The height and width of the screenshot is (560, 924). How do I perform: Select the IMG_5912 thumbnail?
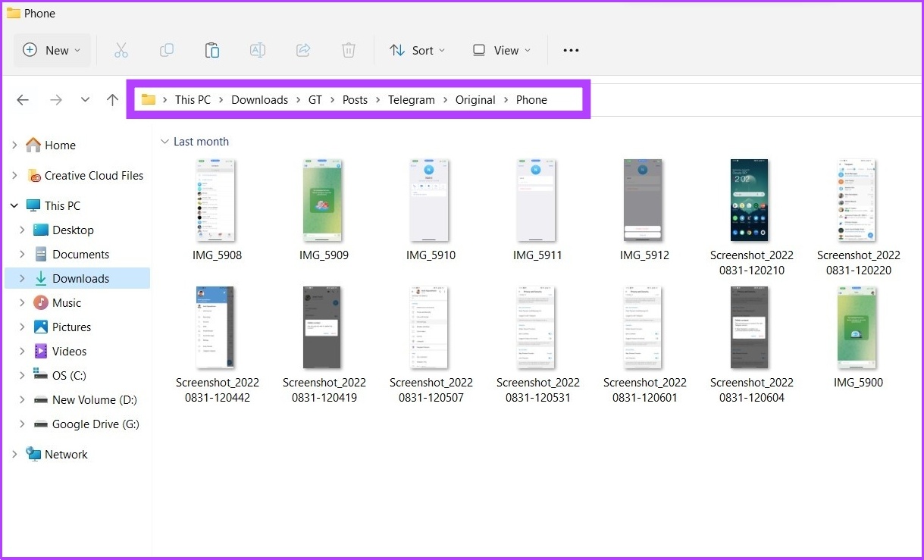coord(643,199)
